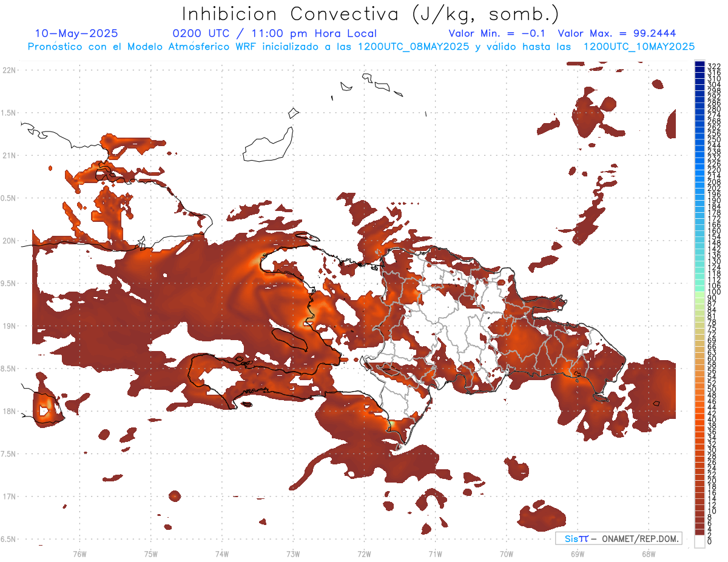Click the '20N' latitude label

9,241
